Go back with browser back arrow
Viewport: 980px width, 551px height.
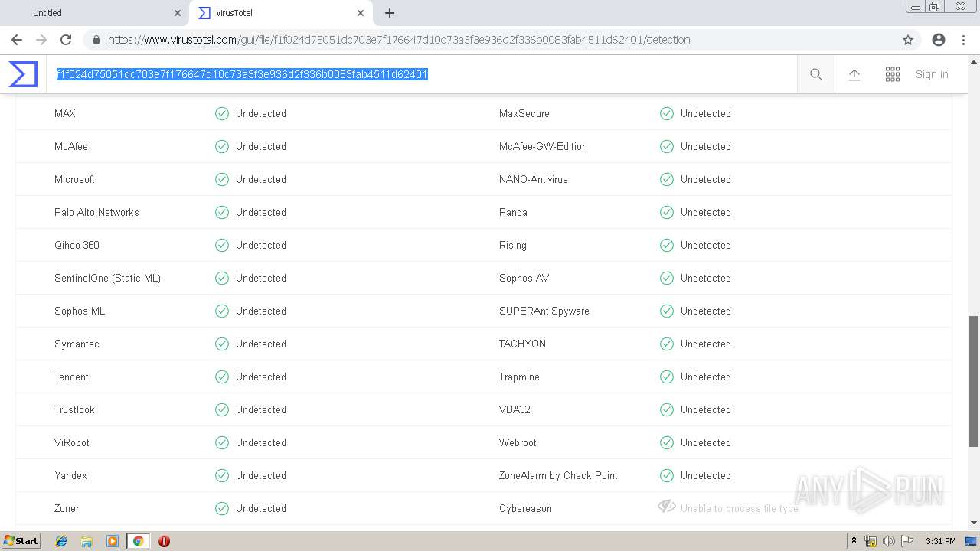[x=17, y=40]
